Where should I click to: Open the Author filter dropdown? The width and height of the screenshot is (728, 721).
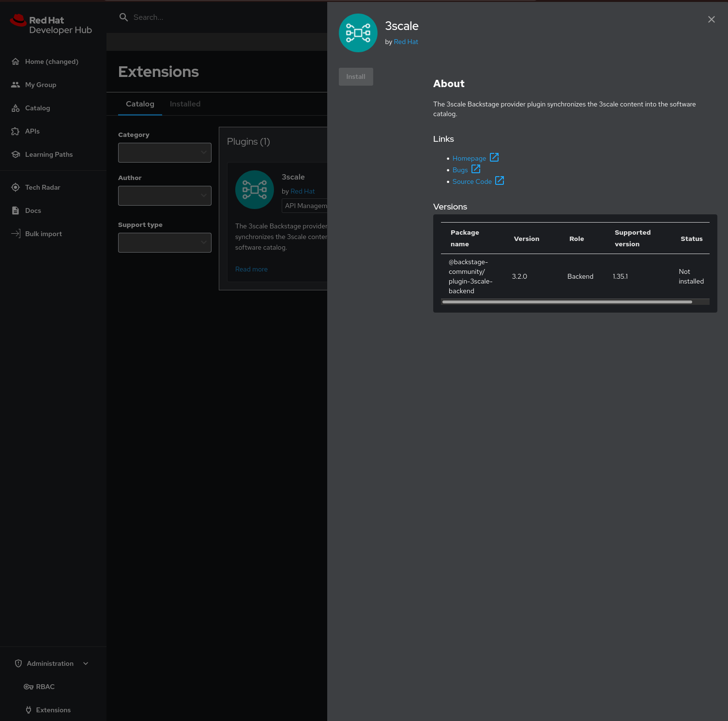[165, 195]
